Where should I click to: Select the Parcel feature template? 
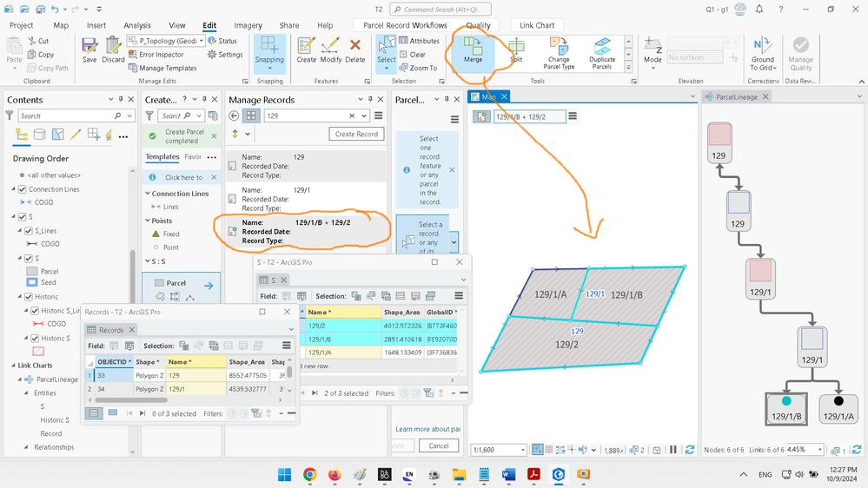pos(181,283)
